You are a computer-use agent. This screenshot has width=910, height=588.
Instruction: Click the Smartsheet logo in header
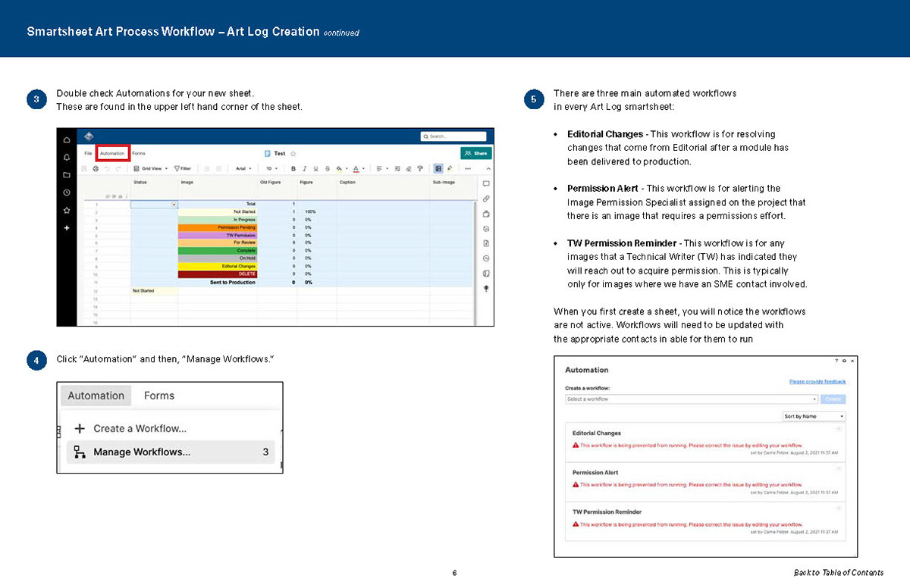click(89, 136)
